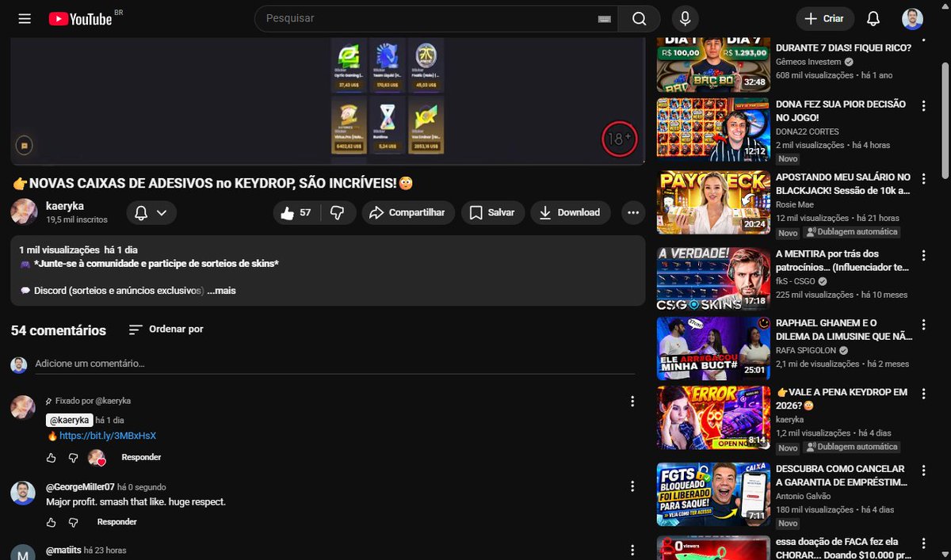Start voice search with microphone
Viewport: 951px width, 560px height.
pos(685,18)
